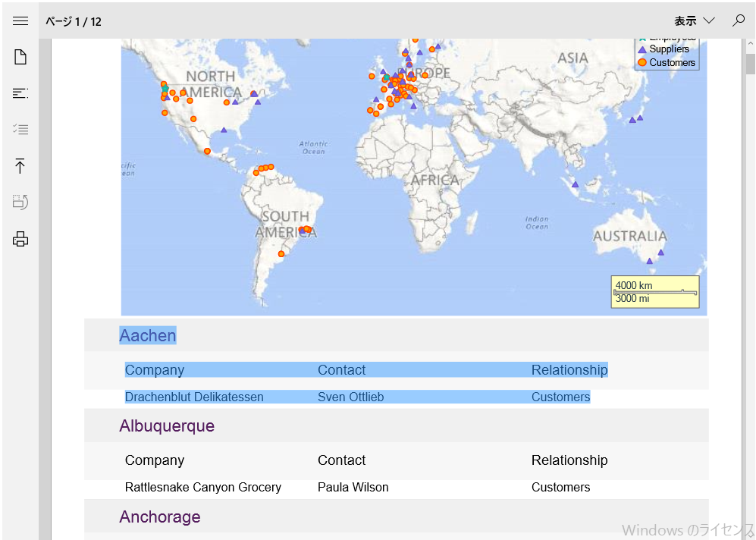Click the customer marker in Mexico
The height and width of the screenshot is (540, 756).
pos(207,151)
